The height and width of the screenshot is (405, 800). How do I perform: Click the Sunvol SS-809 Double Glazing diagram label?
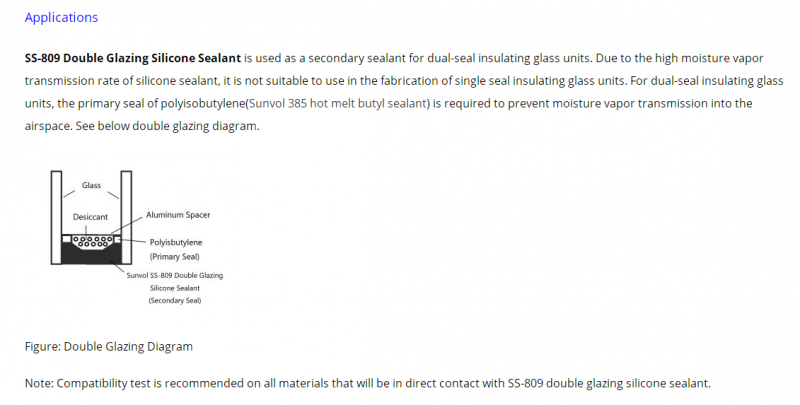click(174, 275)
